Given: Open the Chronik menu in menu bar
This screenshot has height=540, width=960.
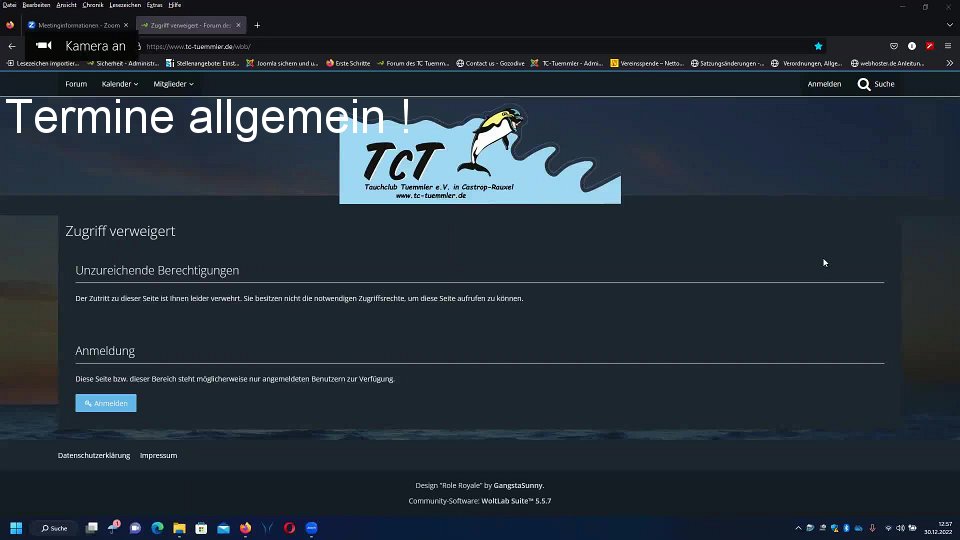Looking at the screenshot, I should tap(93, 5).
